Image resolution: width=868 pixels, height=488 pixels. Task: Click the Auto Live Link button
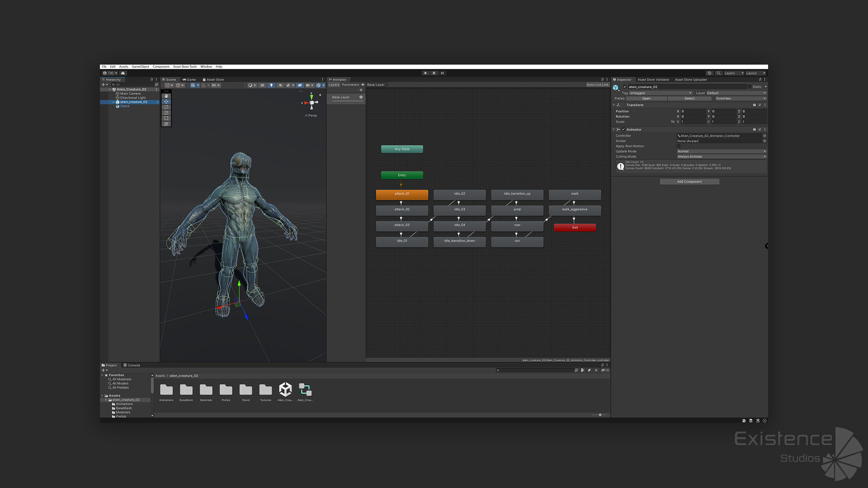(x=597, y=85)
